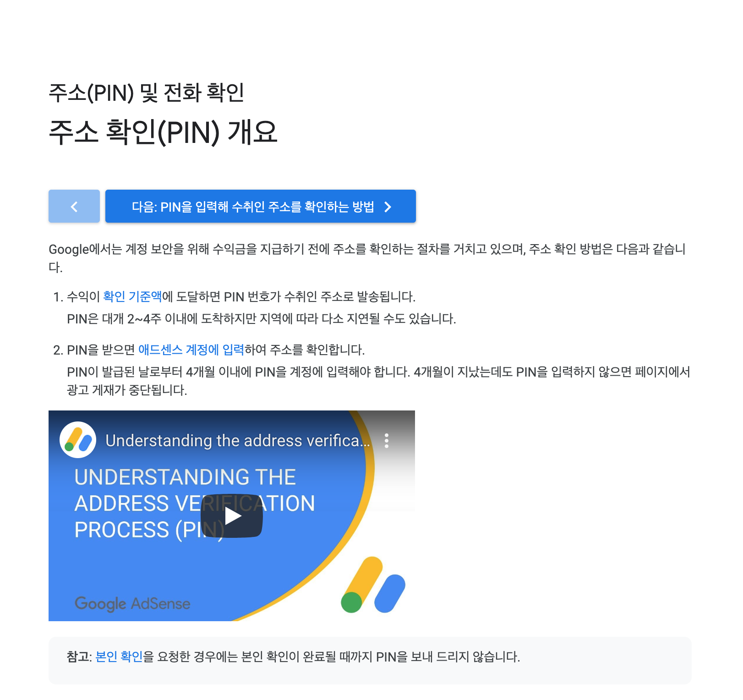Screen dimensions: 743x700
Task: Click the 4개월 이내 PIN 입력 paragraph
Action: (x=378, y=381)
